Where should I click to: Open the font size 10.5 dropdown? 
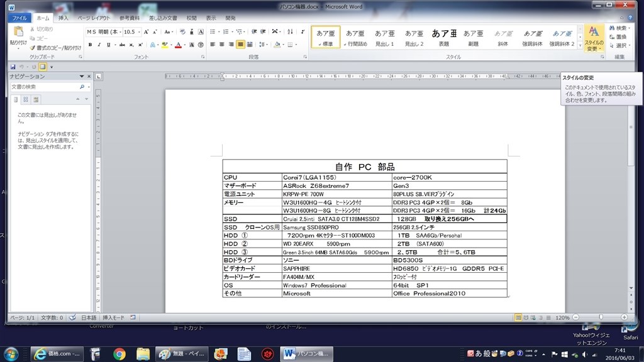(139, 32)
